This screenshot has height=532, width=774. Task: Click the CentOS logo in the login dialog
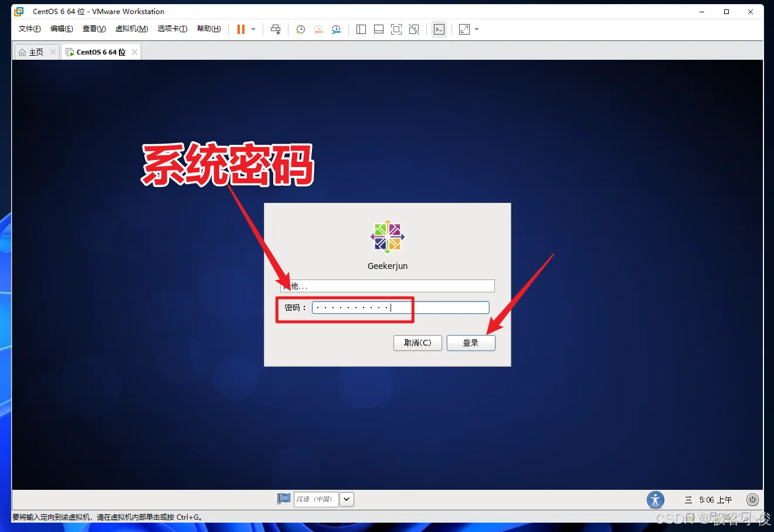pyautogui.click(x=388, y=237)
